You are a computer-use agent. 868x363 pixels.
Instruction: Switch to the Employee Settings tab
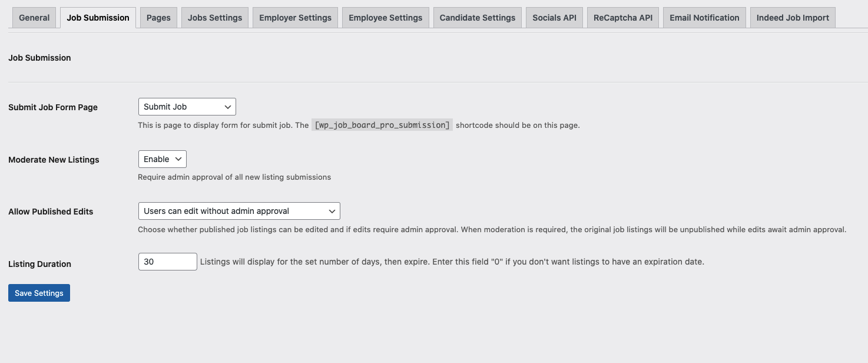385,18
